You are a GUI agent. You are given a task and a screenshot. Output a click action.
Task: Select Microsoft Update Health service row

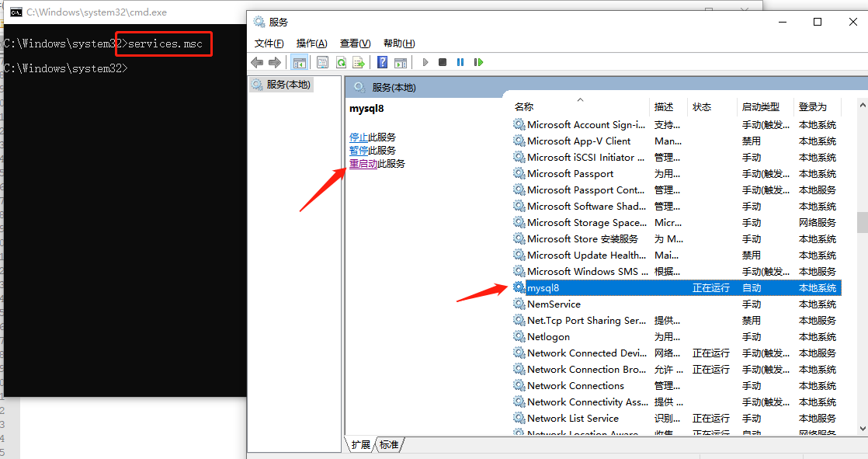click(x=676, y=255)
